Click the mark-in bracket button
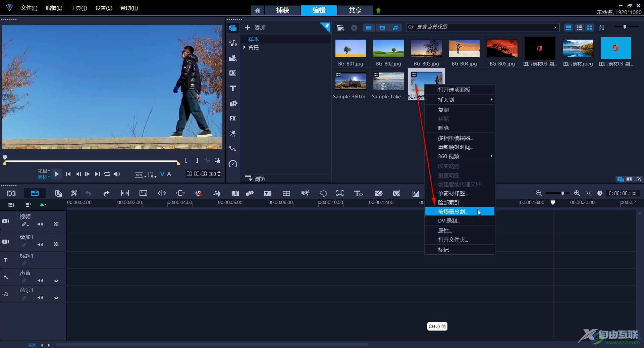 (186, 161)
